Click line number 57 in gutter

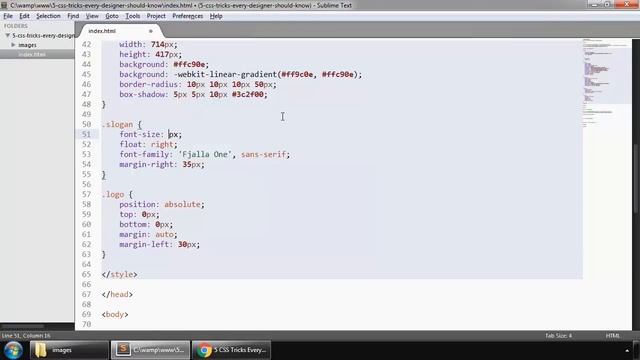tap(86, 194)
